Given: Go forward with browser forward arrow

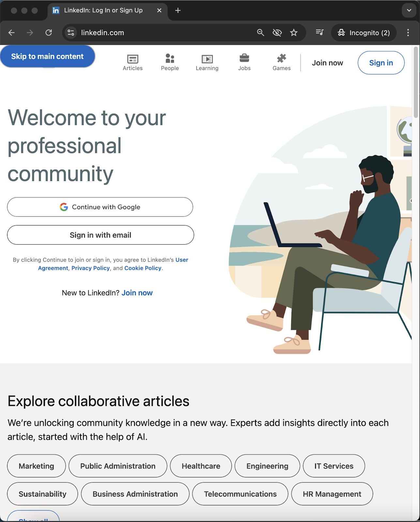Looking at the screenshot, I should pyautogui.click(x=30, y=33).
